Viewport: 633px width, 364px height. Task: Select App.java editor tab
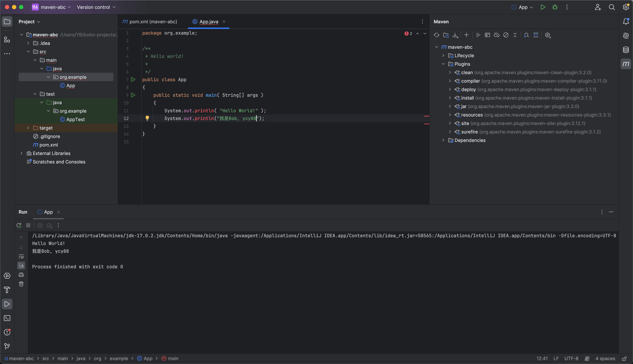click(x=209, y=22)
